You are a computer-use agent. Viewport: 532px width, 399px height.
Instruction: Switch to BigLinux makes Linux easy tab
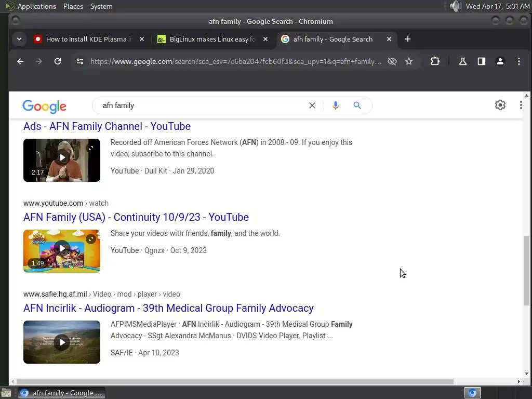pos(212,39)
